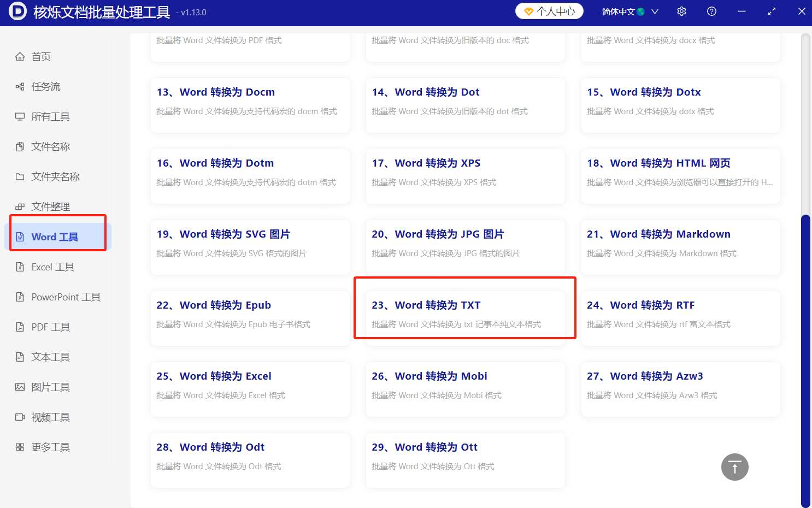
Task: Open the 文件整理 file organizing tool
Action: tap(49, 206)
